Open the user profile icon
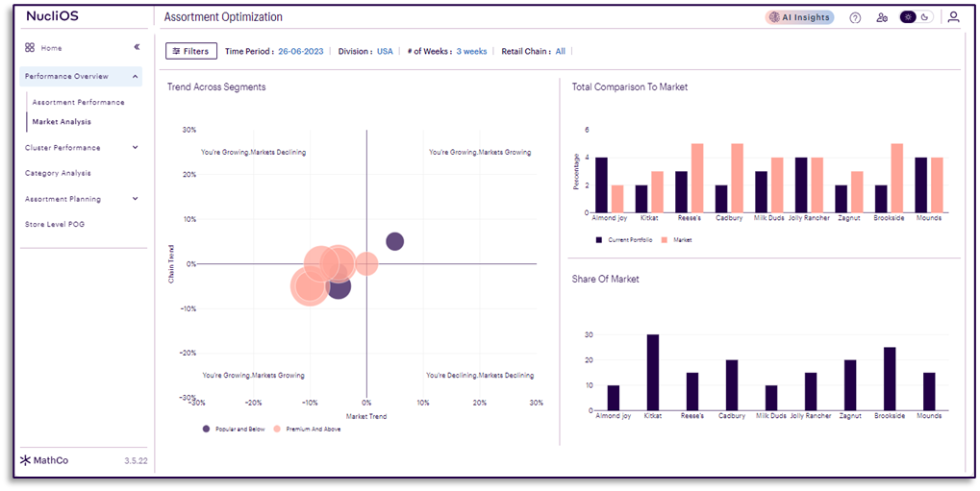The image size is (980, 491). [953, 17]
